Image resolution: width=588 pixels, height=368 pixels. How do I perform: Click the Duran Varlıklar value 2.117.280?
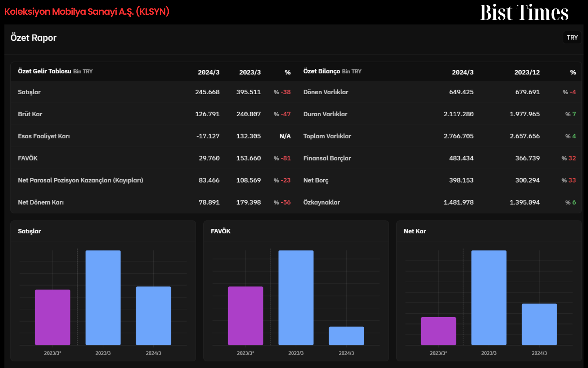pyautogui.click(x=459, y=114)
